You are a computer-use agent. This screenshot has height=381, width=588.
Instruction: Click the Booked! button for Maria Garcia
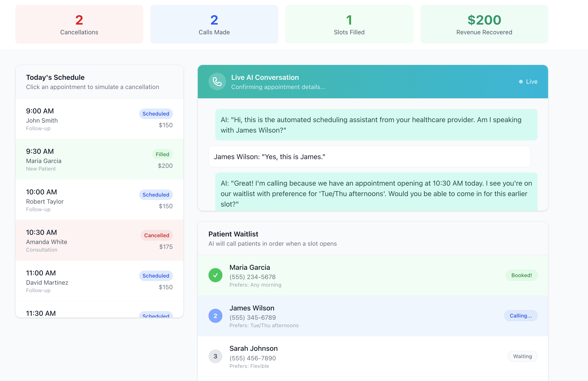pyautogui.click(x=522, y=275)
